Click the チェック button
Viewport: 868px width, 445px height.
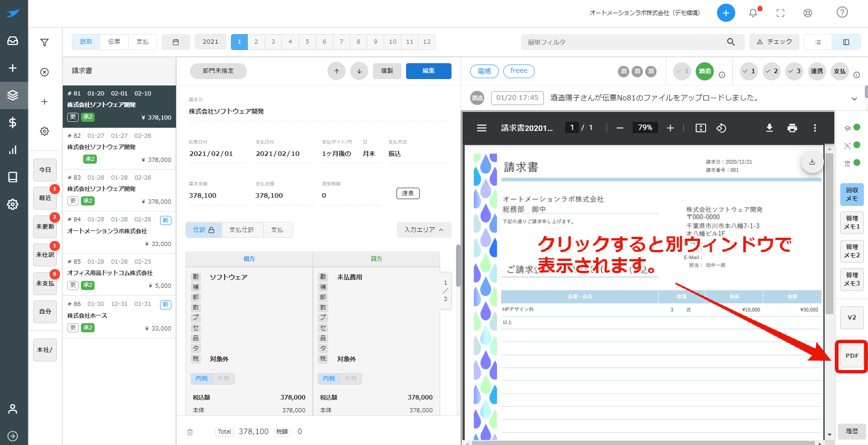point(774,42)
